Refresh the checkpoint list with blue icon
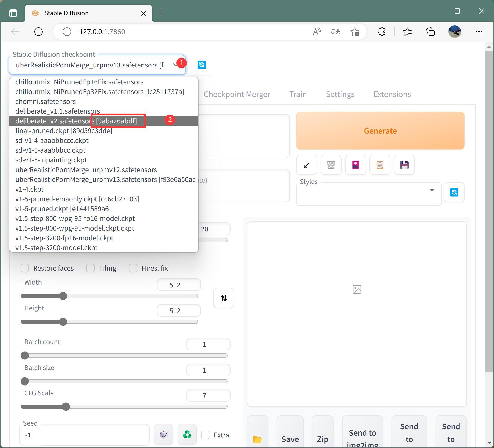Image resolution: width=494 pixels, height=448 pixels. 202,65
